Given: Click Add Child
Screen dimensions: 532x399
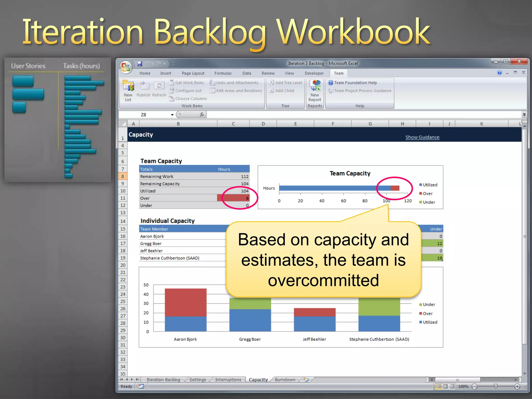Looking at the screenshot, I should click(282, 91).
